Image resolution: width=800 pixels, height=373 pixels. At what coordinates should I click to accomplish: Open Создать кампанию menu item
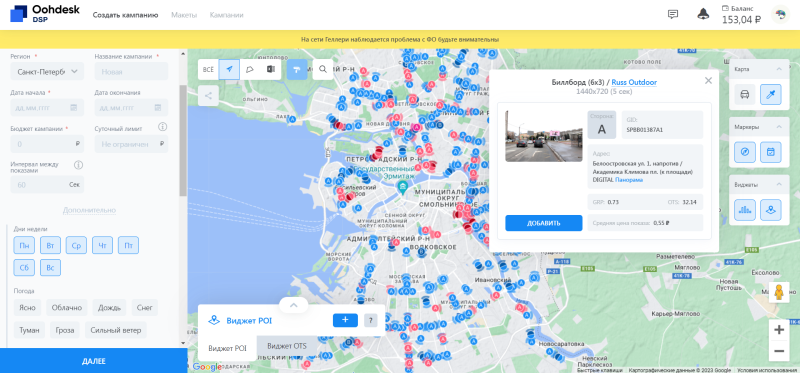click(126, 15)
